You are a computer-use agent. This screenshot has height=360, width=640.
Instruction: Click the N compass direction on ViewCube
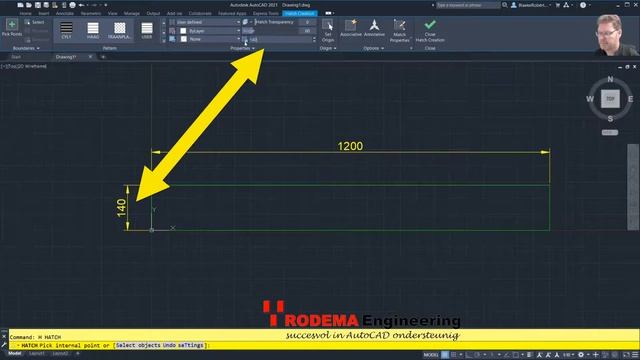pyautogui.click(x=610, y=79)
